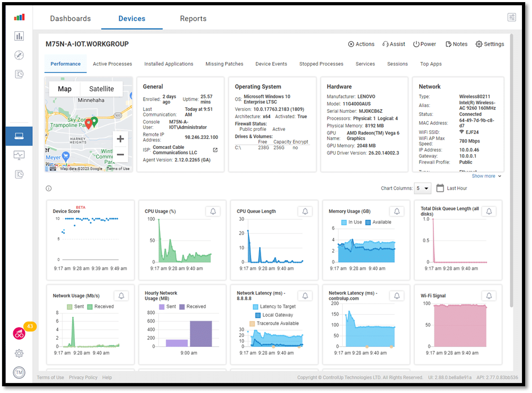
Task: Open the Privacy Policy footer link
Action: (x=83, y=378)
